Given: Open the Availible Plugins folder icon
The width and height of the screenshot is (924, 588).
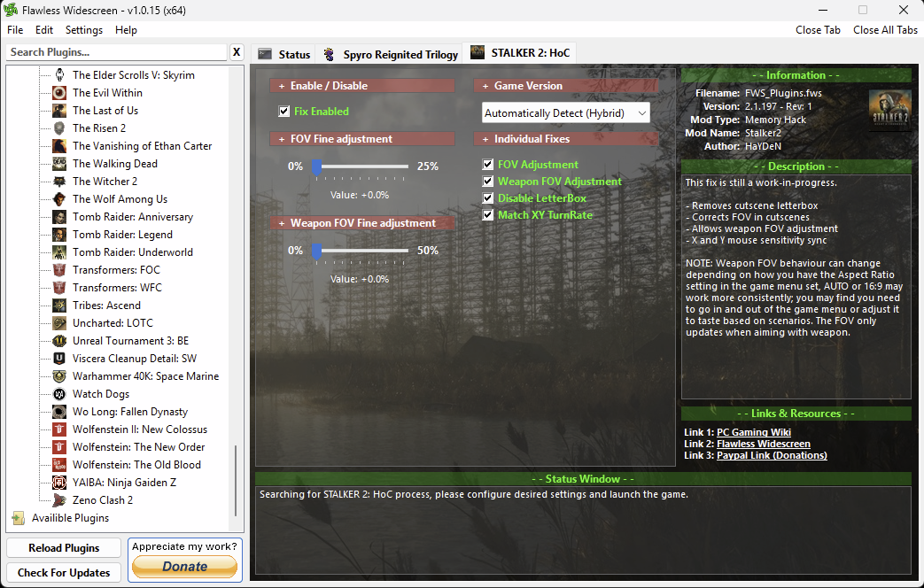Looking at the screenshot, I should tap(19, 518).
